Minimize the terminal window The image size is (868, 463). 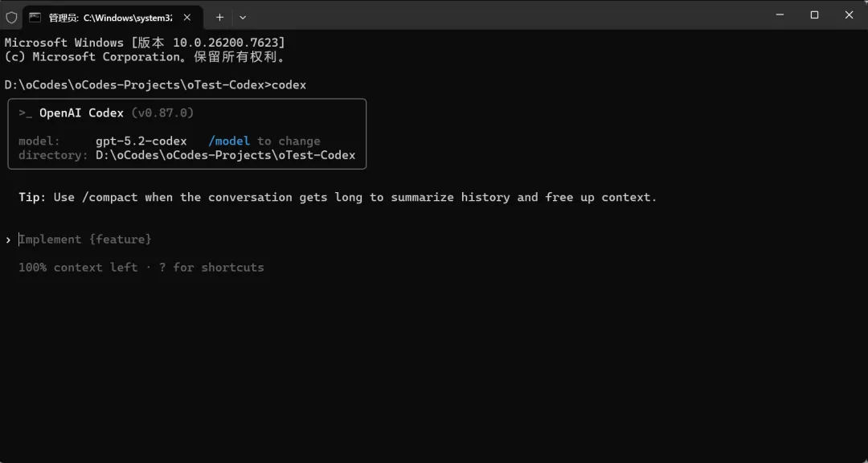coord(779,14)
